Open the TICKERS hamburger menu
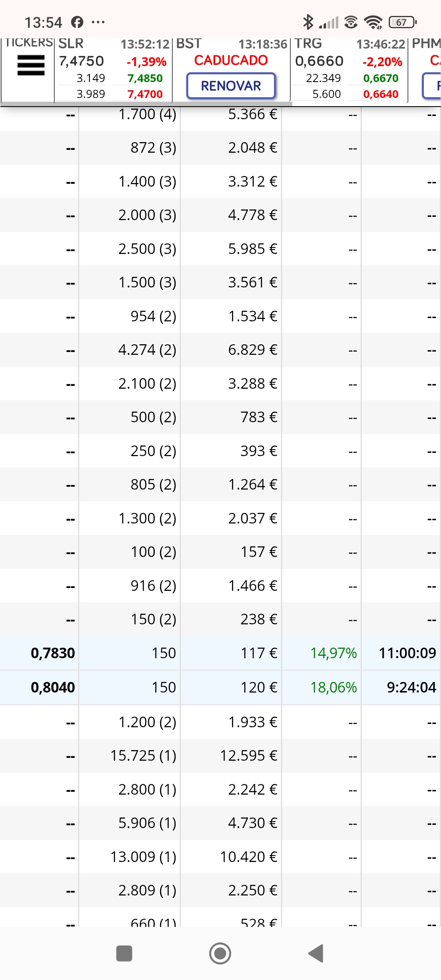441x980 pixels. pyautogui.click(x=31, y=65)
